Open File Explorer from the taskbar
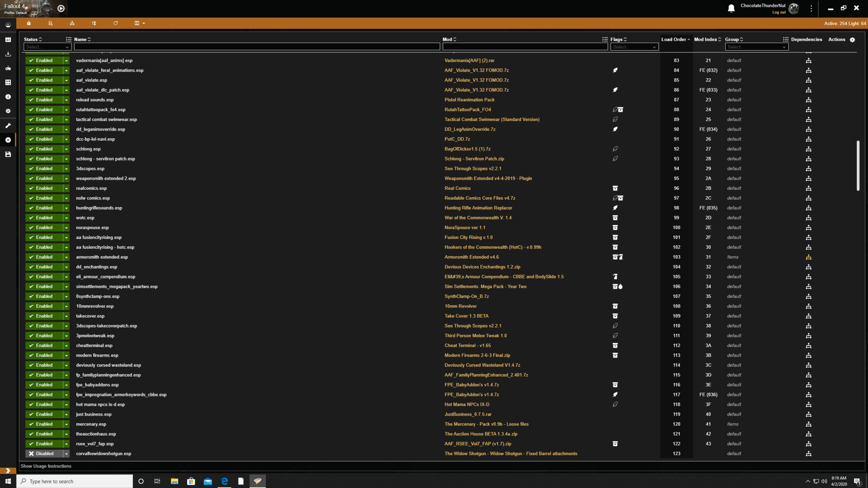 [x=174, y=481]
